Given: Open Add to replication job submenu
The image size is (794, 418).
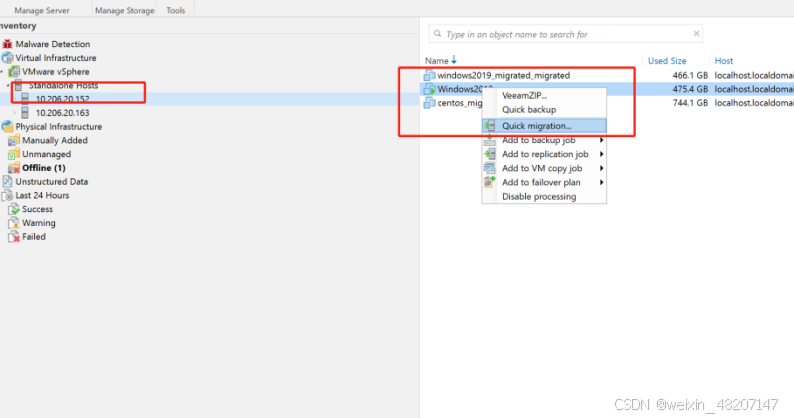Looking at the screenshot, I should (544, 154).
